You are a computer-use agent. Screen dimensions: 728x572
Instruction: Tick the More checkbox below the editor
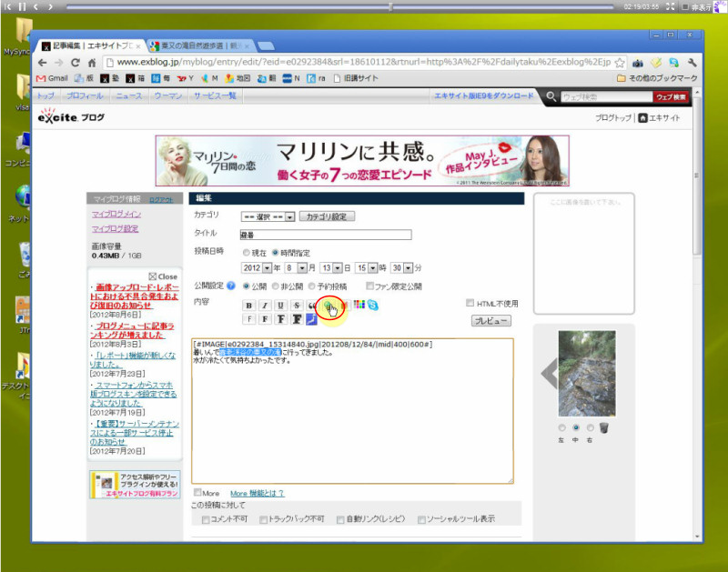point(197,492)
